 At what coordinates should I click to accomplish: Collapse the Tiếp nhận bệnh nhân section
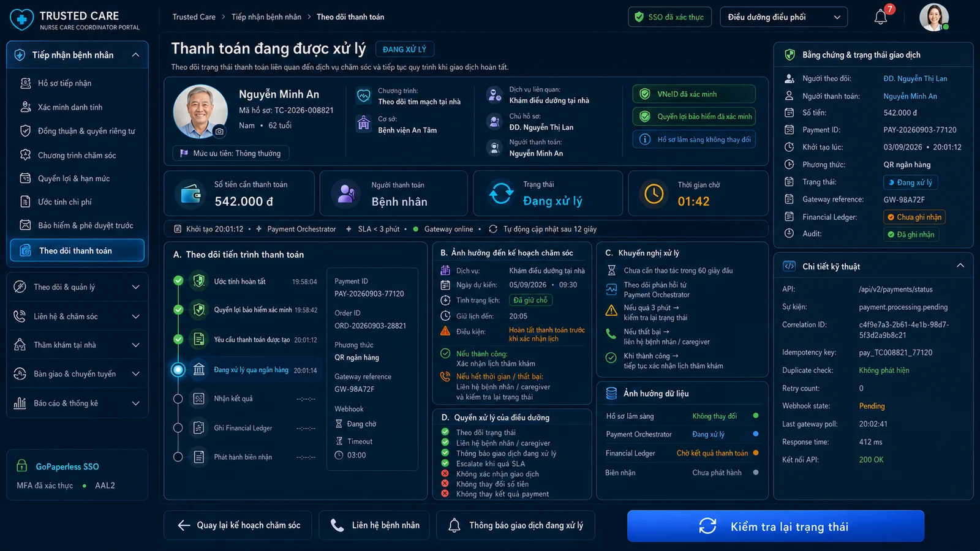pos(135,55)
